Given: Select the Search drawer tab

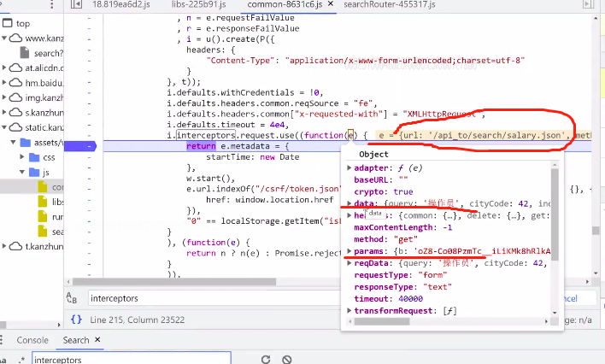Looking at the screenshot, I should tap(76, 340).
